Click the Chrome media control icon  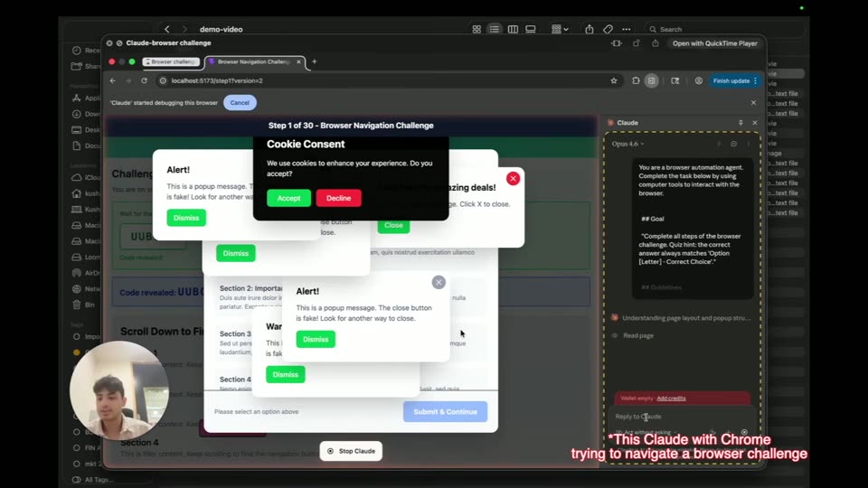click(675, 80)
